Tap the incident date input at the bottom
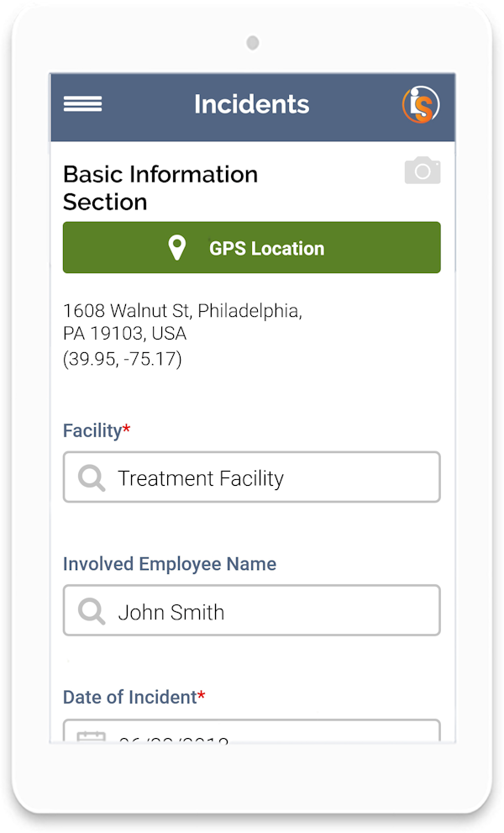The width and height of the screenshot is (504, 833). tap(251, 738)
